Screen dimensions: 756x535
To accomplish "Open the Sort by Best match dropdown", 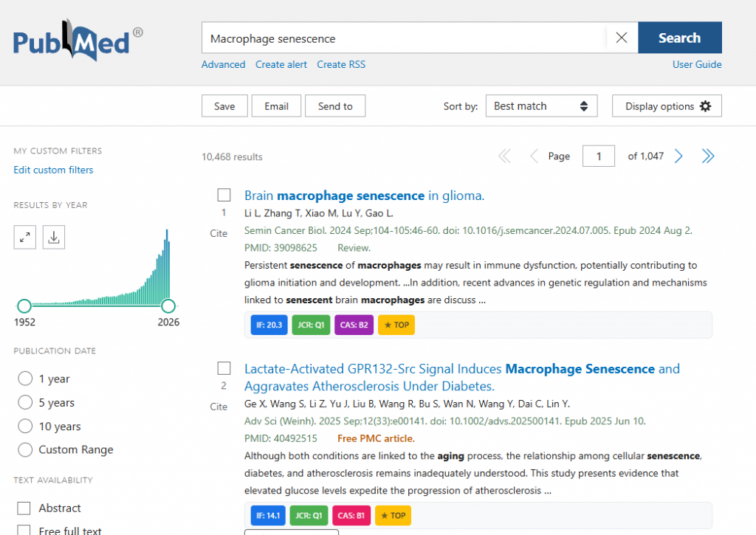I will tap(541, 106).
